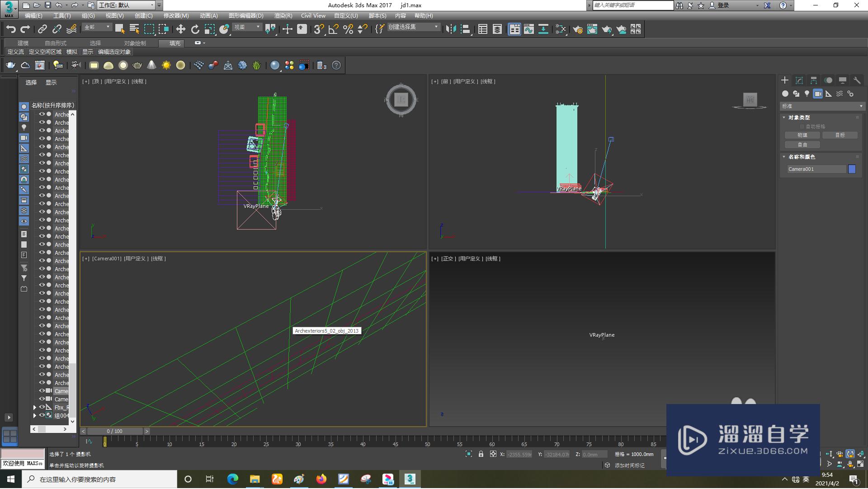Click the 登录 sign-in link
The image size is (868, 489).
pos(723,5)
